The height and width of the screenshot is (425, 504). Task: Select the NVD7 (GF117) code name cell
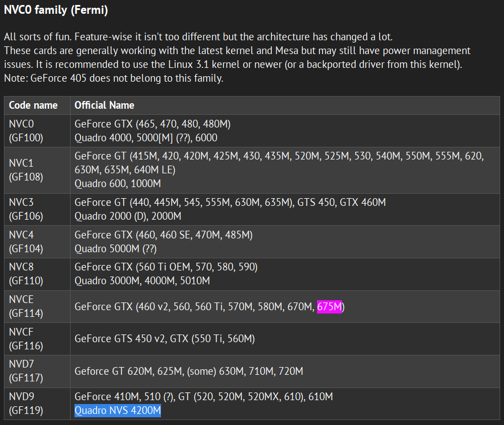(26, 371)
